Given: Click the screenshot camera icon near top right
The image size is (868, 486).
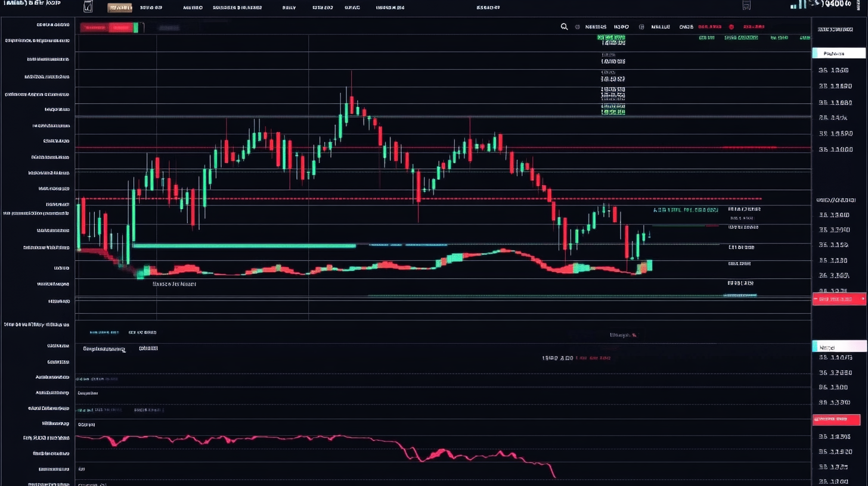Looking at the screenshot, I should point(746,5).
